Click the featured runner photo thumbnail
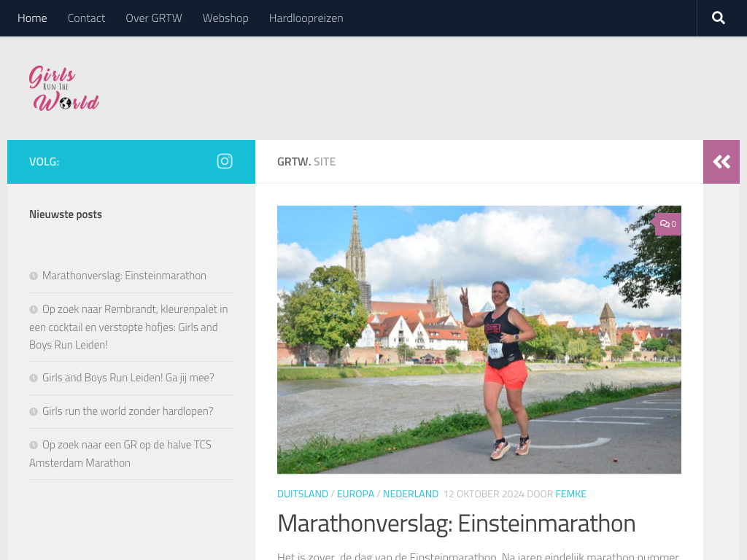This screenshot has height=560, width=747. tap(479, 340)
